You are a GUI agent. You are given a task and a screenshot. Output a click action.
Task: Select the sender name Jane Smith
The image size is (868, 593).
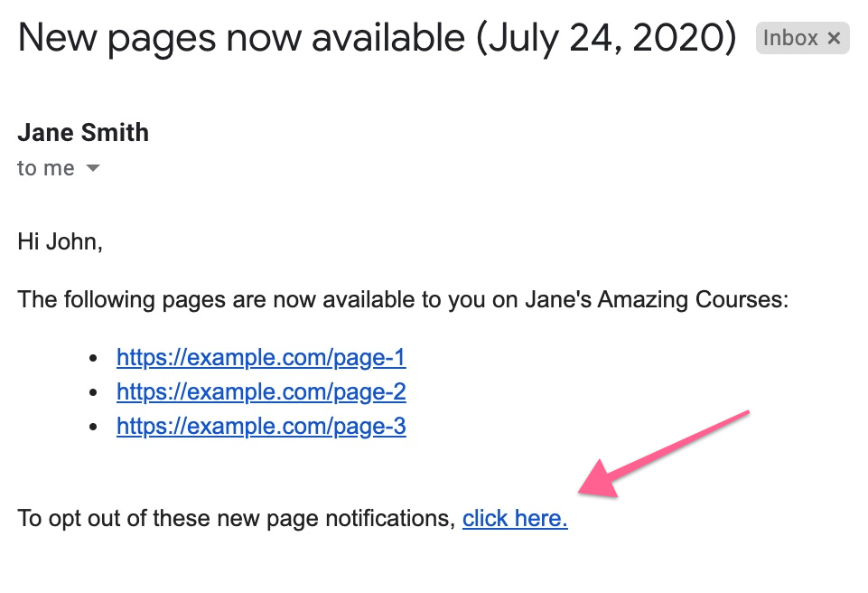pyautogui.click(x=82, y=132)
